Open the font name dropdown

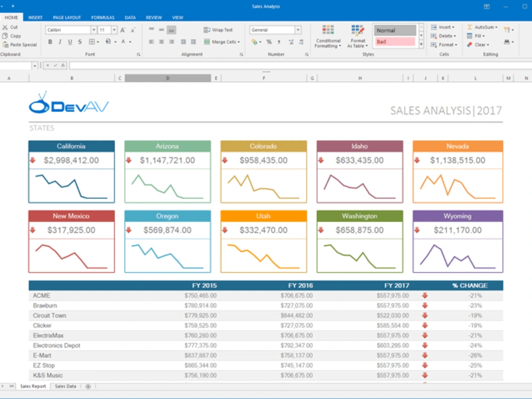click(94, 30)
